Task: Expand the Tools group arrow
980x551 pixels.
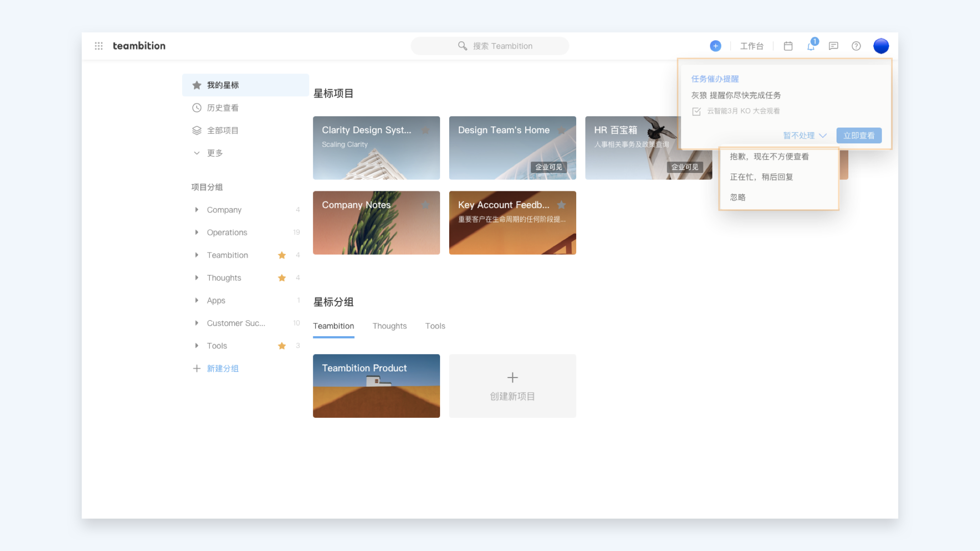Action: coord(197,346)
